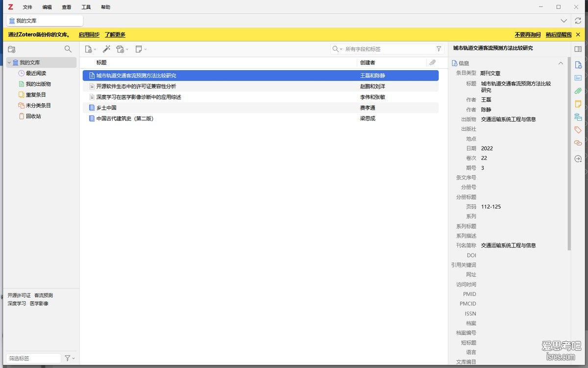Viewport: 588px width, 368px height.
Task: Open the add attachment dropdown
Action: coord(122,49)
